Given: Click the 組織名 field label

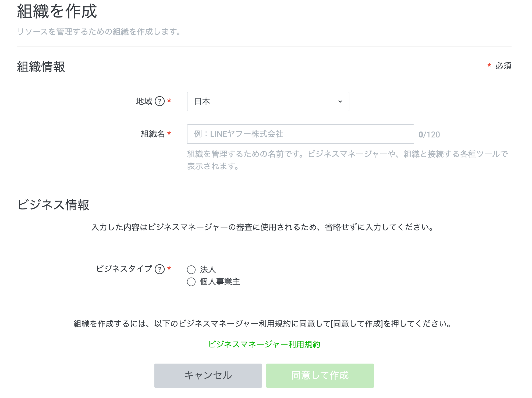Looking at the screenshot, I should click(153, 134).
